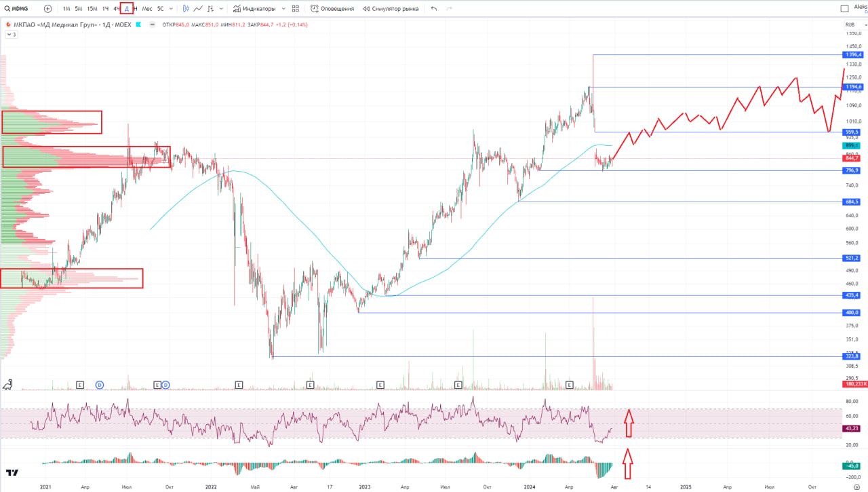The image size is (868, 492).
Task: Click the −45,0 MACD value label
Action: (x=852, y=466)
